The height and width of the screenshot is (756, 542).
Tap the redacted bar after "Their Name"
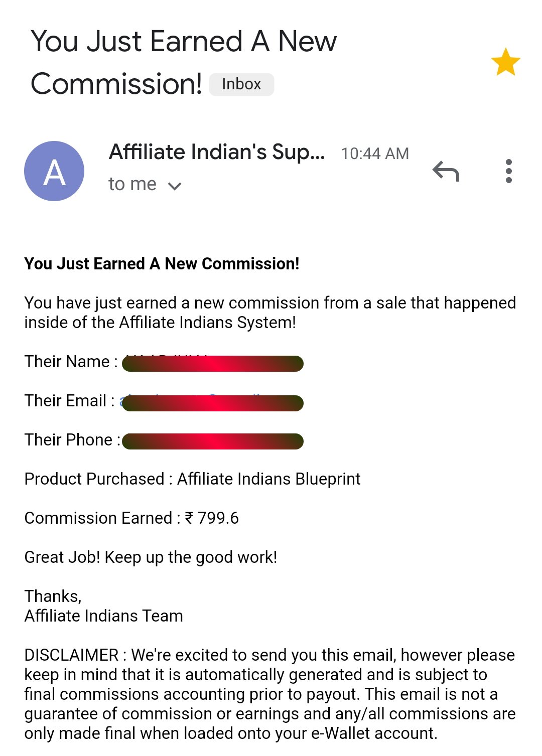tap(212, 363)
